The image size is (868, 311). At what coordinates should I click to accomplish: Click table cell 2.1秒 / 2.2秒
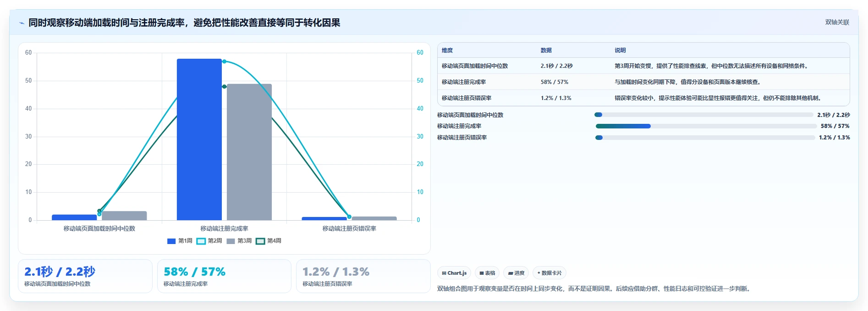556,66
